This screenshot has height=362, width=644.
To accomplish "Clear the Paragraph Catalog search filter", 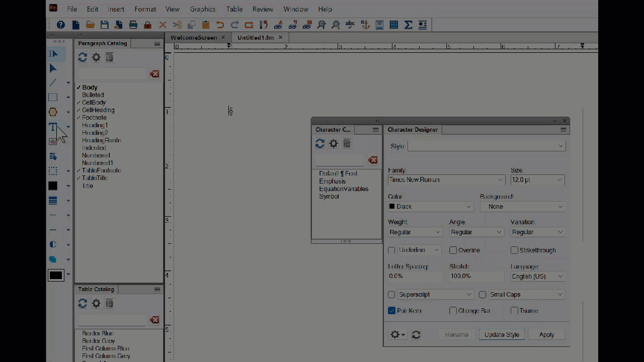I will 154,74.
